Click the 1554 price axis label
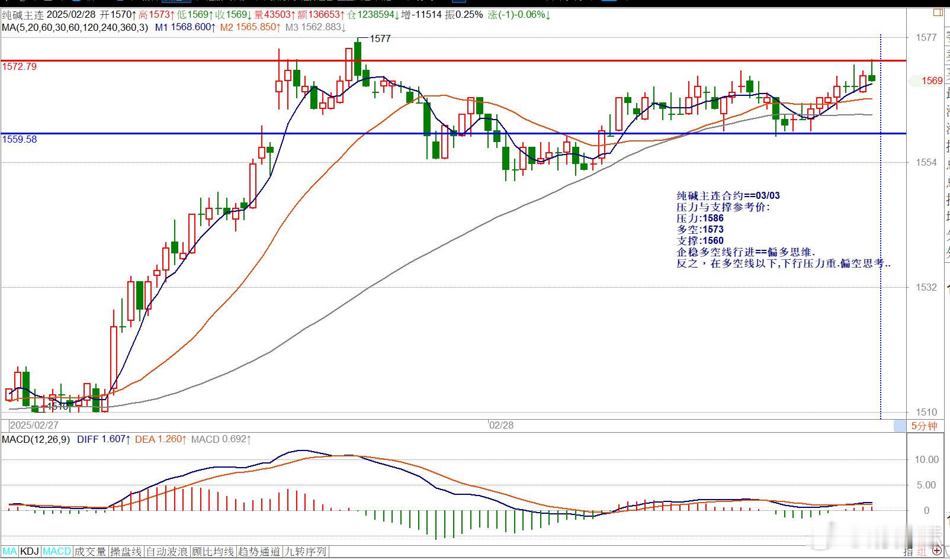 click(926, 162)
